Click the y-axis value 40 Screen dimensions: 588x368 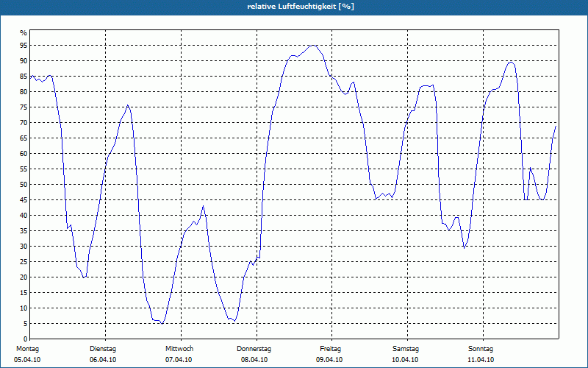click(x=24, y=216)
